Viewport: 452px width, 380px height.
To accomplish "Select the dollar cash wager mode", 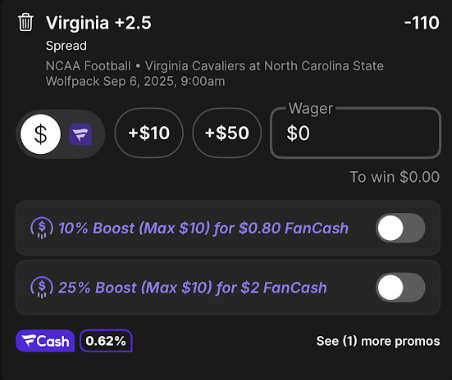I will [41, 134].
